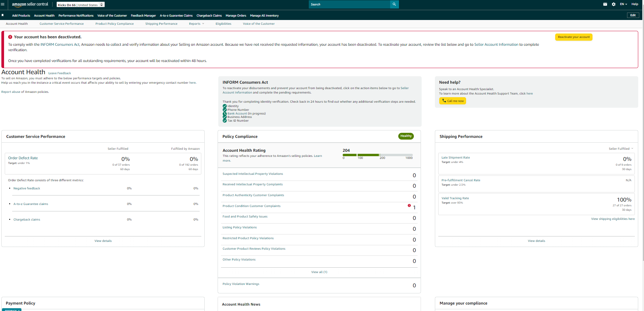Click the Order Defect Rate label
This screenshot has width=644, height=311.
pos(23,158)
